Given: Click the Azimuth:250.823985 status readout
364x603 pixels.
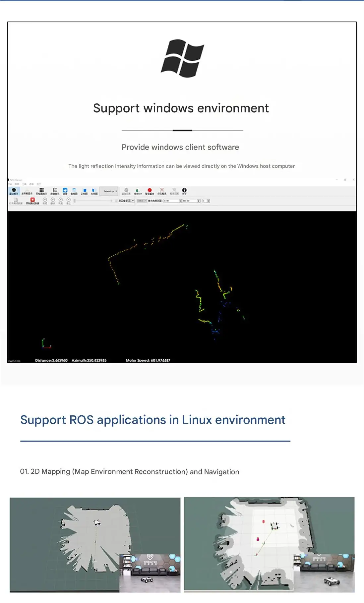Looking at the screenshot, I should [x=89, y=360].
